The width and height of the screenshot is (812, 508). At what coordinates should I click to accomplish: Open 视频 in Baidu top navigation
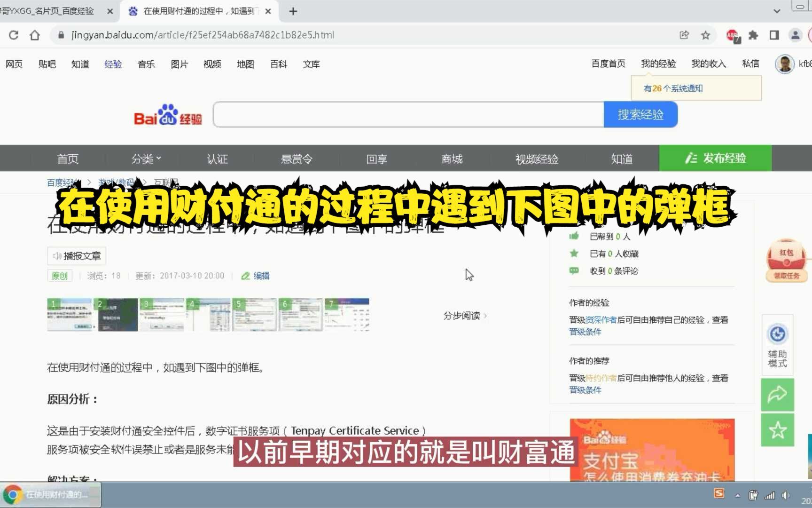pos(212,64)
